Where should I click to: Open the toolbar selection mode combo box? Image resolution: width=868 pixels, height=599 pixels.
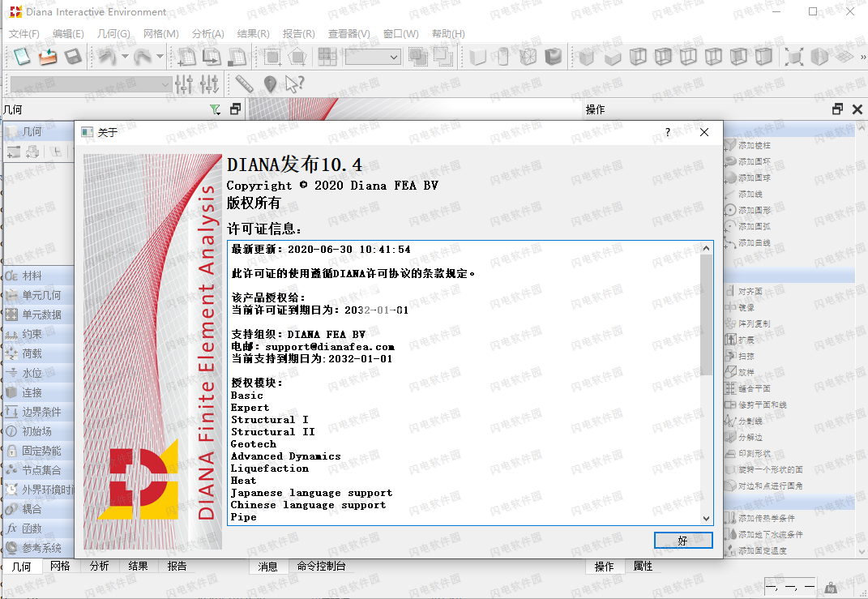point(373,57)
